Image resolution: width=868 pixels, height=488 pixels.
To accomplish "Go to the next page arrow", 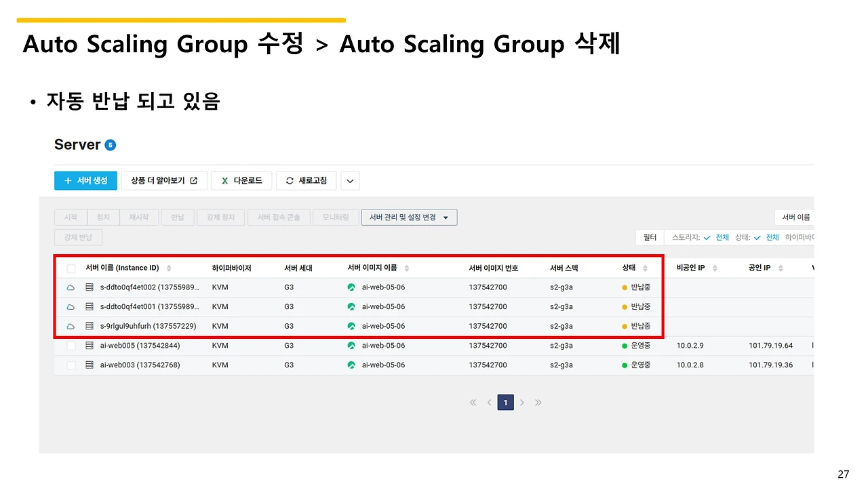I will coord(521,403).
